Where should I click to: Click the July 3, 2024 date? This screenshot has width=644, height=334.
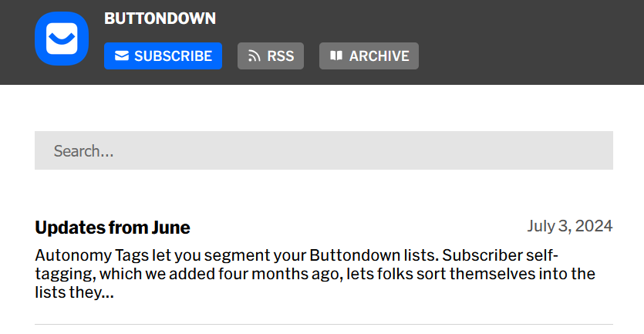[569, 226]
